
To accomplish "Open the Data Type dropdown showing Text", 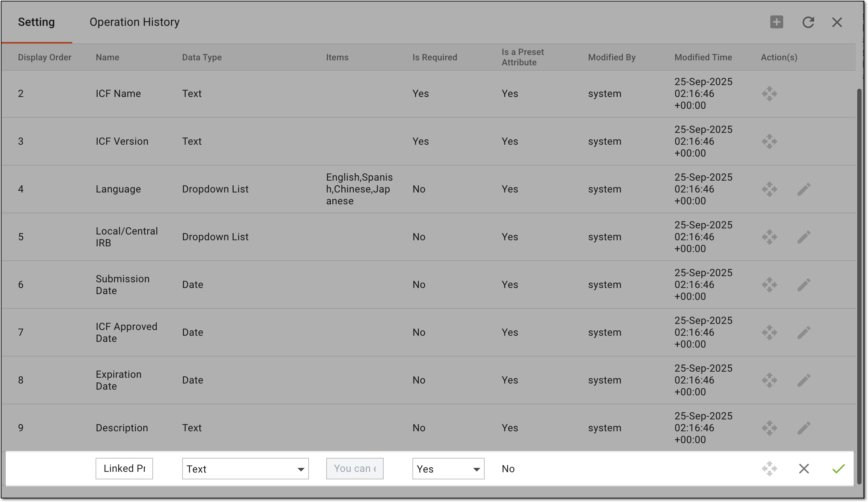I will [245, 469].
